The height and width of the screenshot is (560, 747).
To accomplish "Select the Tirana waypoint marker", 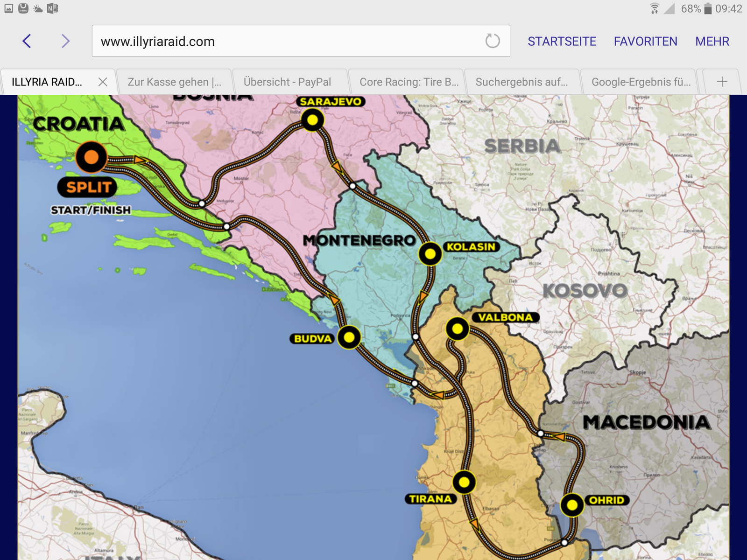I will [x=464, y=482].
